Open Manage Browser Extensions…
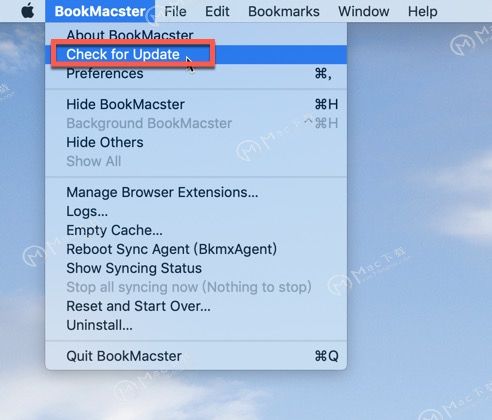Screen dimensions: 492x420 point(196,192)
